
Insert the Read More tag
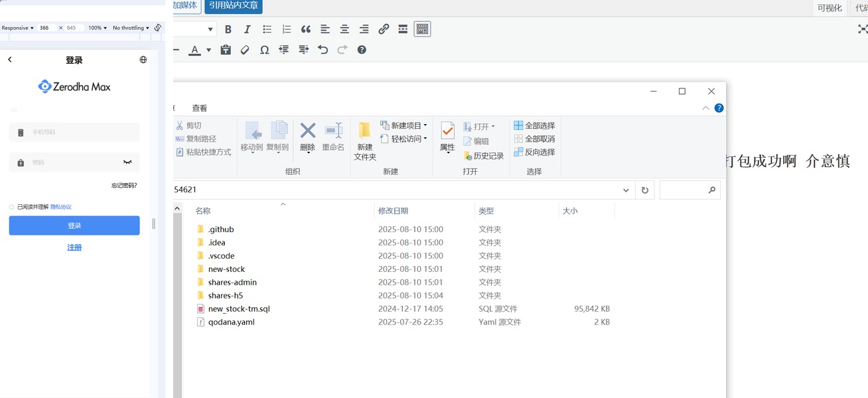(x=403, y=29)
